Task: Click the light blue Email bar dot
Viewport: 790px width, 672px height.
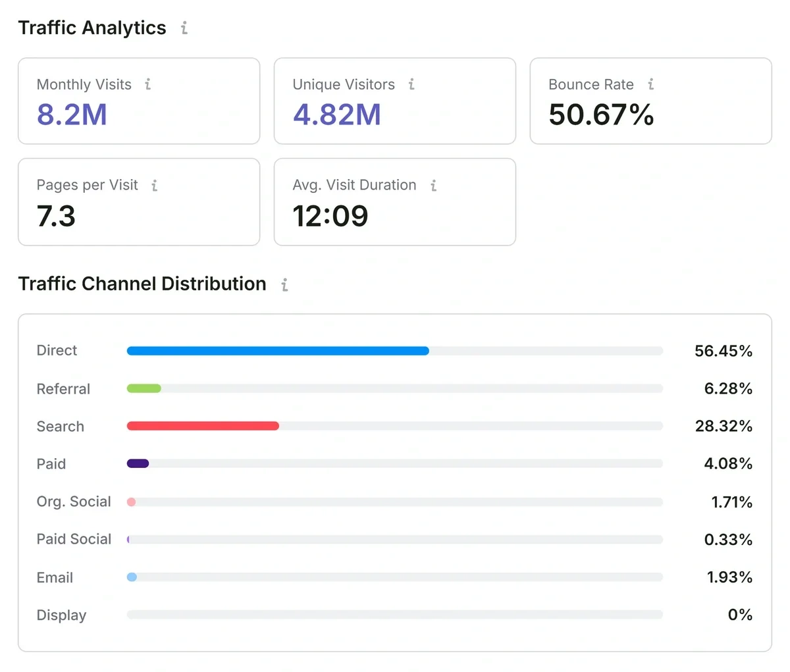Action: pos(132,577)
